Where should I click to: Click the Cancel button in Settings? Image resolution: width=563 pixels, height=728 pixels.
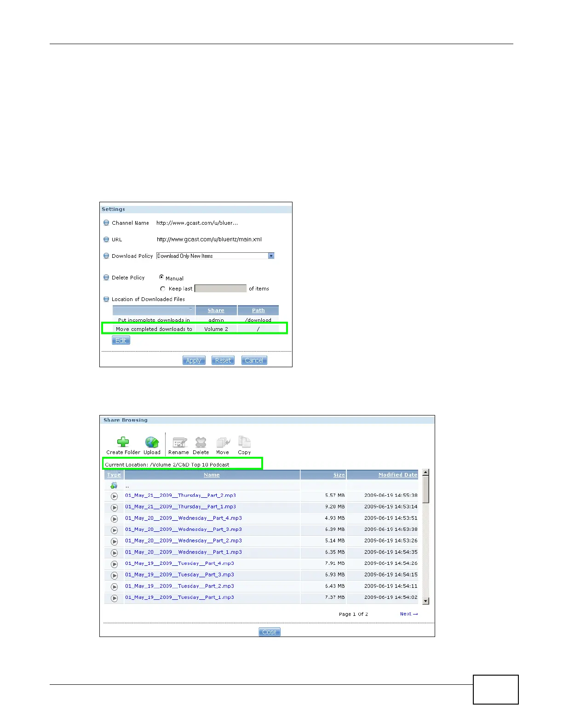(x=254, y=360)
